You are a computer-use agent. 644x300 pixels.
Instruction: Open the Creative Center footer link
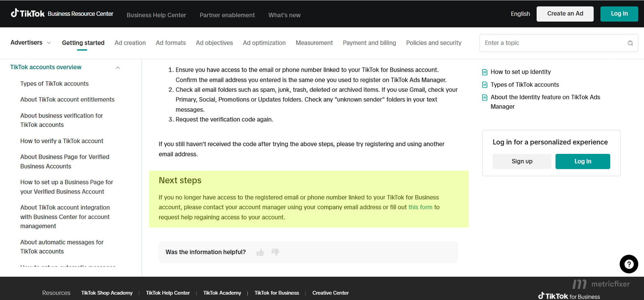[x=330, y=293]
